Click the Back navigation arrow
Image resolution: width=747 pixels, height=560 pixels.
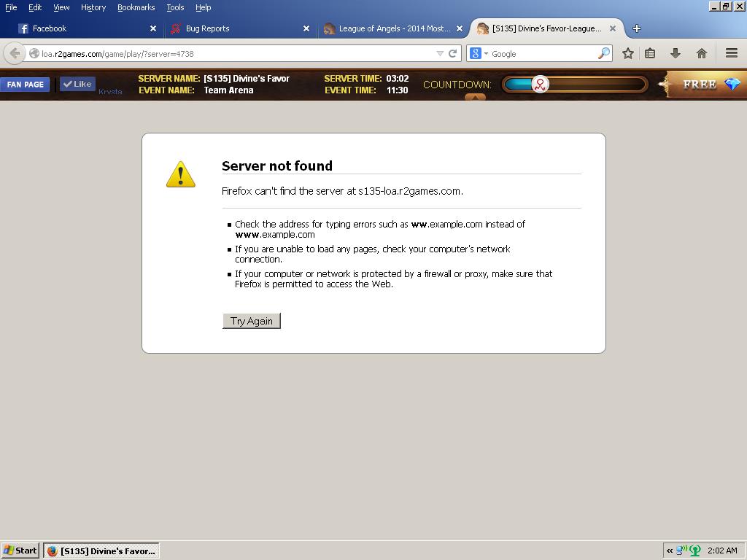click(x=15, y=53)
